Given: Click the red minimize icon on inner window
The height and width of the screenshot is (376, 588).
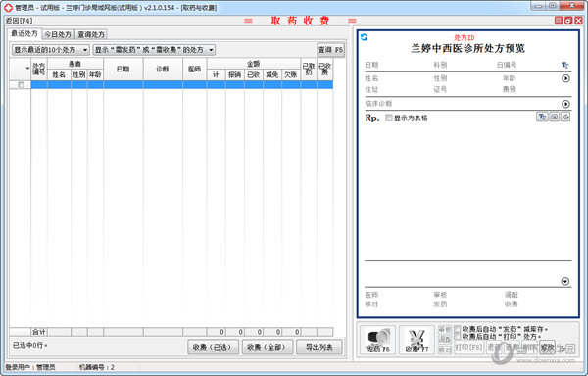Looking at the screenshot, I should point(559,21).
